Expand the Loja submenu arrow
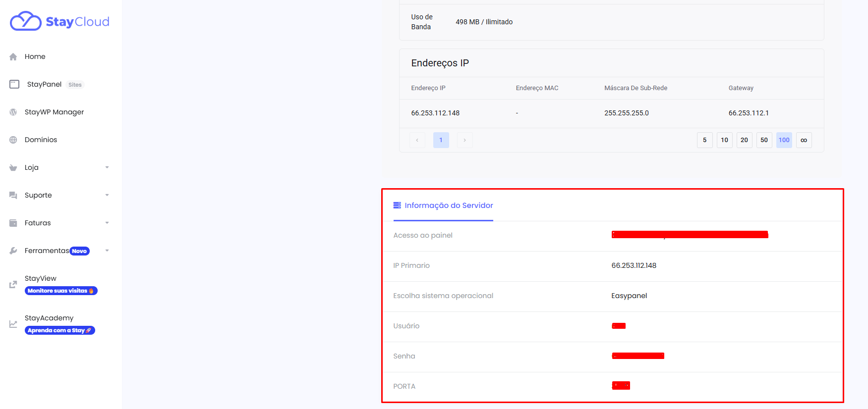 pos(107,167)
